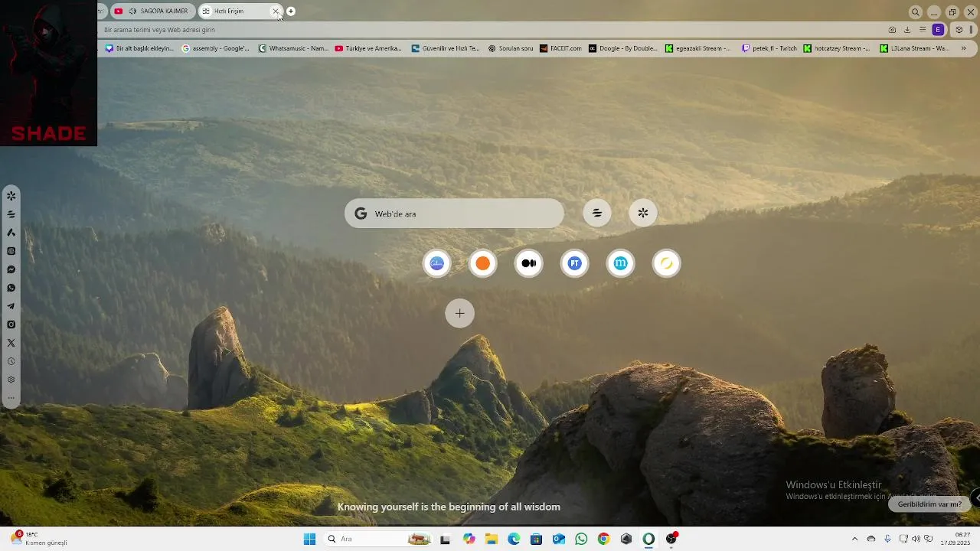The width and height of the screenshot is (980, 551).
Task: Click the tab search magnifier icon
Action: point(915,11)
